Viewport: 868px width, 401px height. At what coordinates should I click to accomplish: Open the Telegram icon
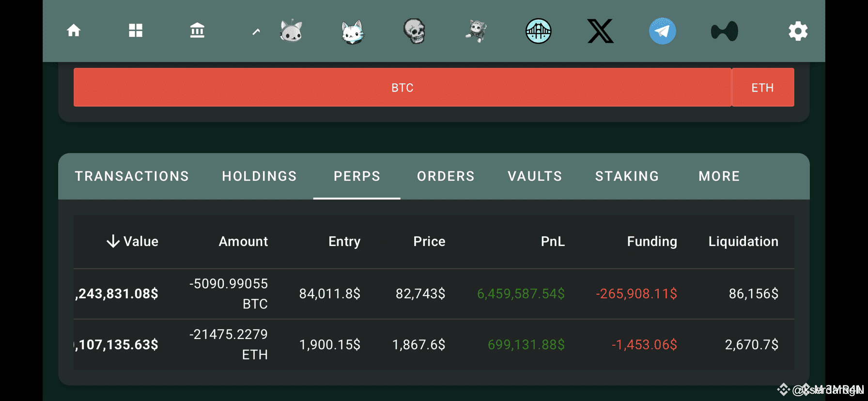coord(663,31)
